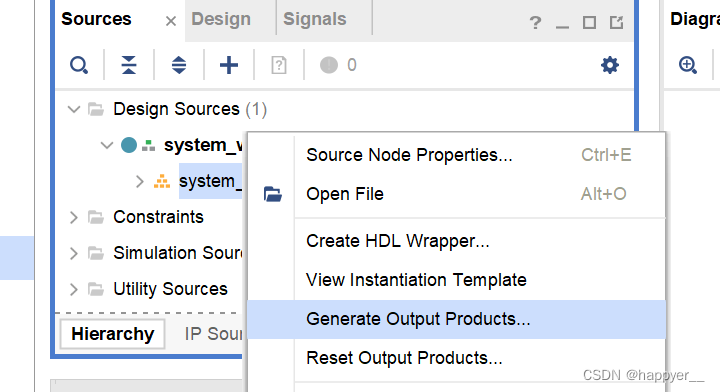Screen dimensions: 720x392
Task: Switch to the Design tab
Action: [221, 19]
